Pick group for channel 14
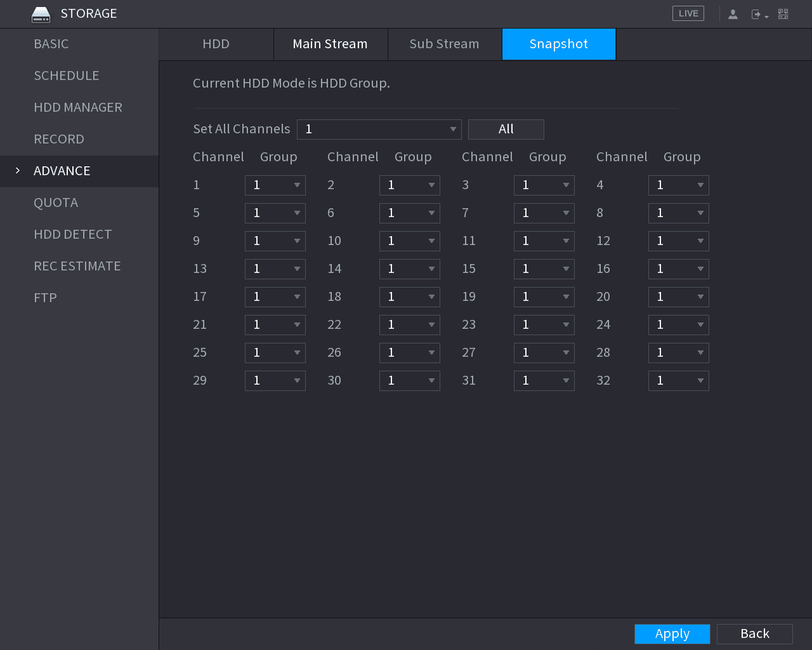This screenshot has width=812, height=650. 410,269
